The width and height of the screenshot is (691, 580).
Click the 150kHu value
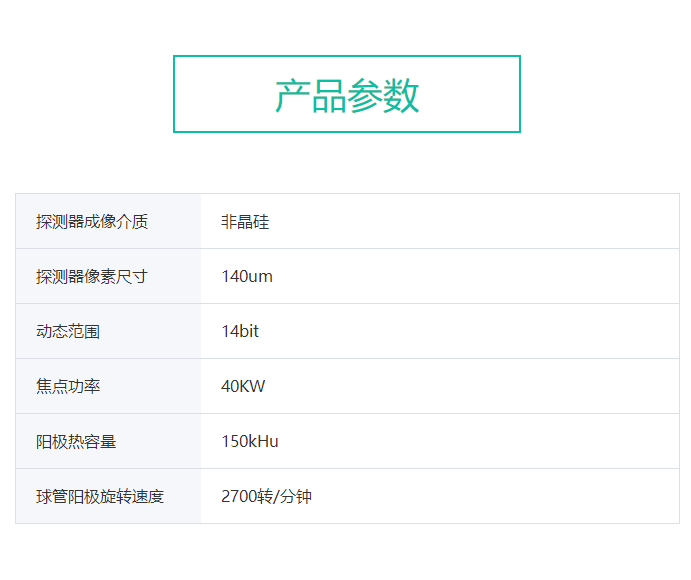tap(249, 441)
